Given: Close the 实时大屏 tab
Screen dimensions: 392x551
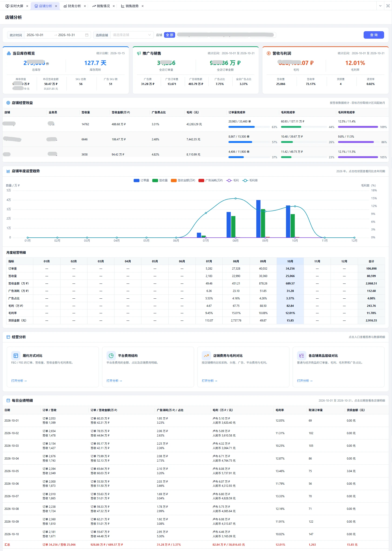Looking at the screenshot, I should (27, 6).
